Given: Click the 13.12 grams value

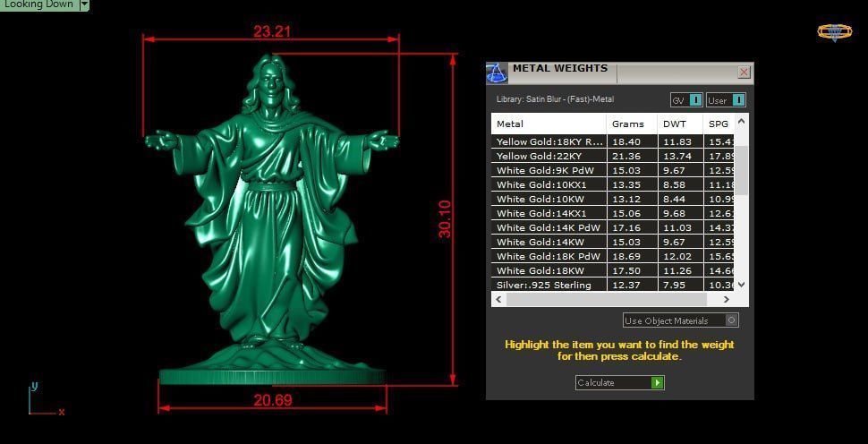Looking at the screenshot, I should tap(626, 200).
